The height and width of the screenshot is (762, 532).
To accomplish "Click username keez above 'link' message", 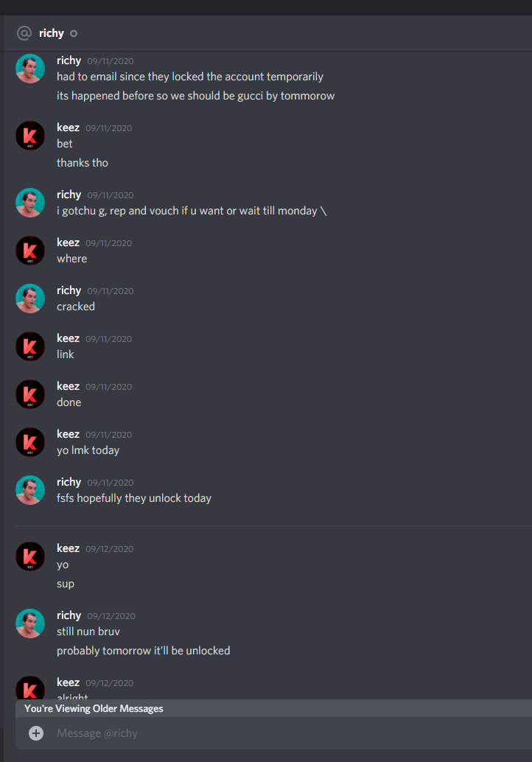I will tap(68, 338).
